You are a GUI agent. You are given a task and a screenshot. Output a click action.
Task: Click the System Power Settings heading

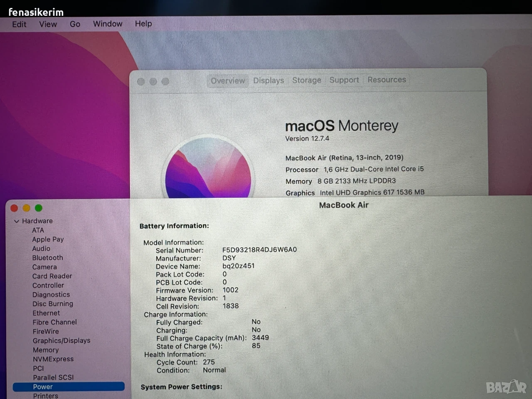(x=181, y=387)
